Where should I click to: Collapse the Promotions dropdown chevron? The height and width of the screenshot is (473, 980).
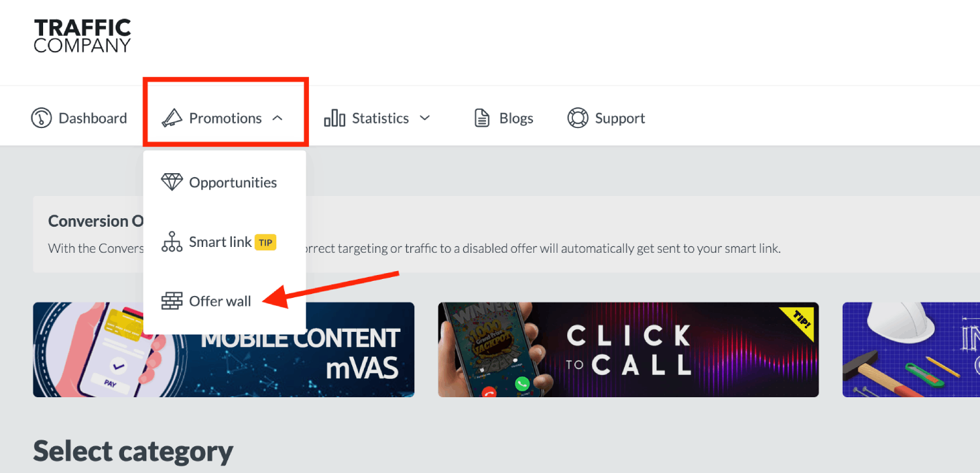pyautogui.click(x=278, y=118)
